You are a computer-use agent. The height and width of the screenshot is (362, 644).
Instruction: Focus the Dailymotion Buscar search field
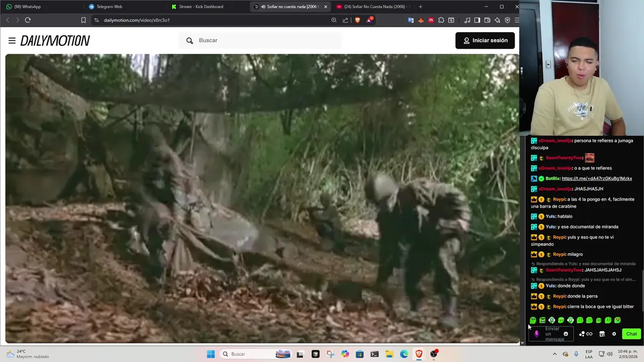tap(260, 40)
